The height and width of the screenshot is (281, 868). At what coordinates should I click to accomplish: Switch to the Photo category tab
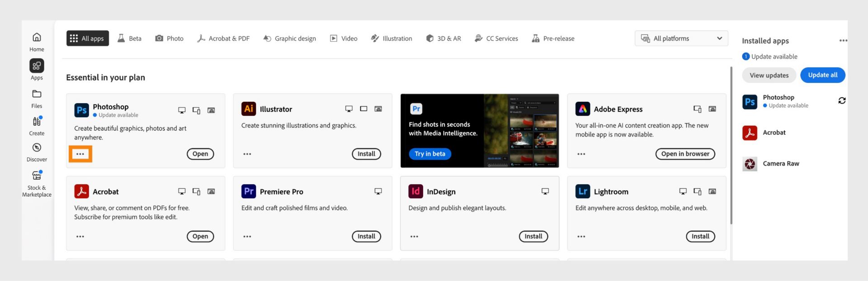170,38
